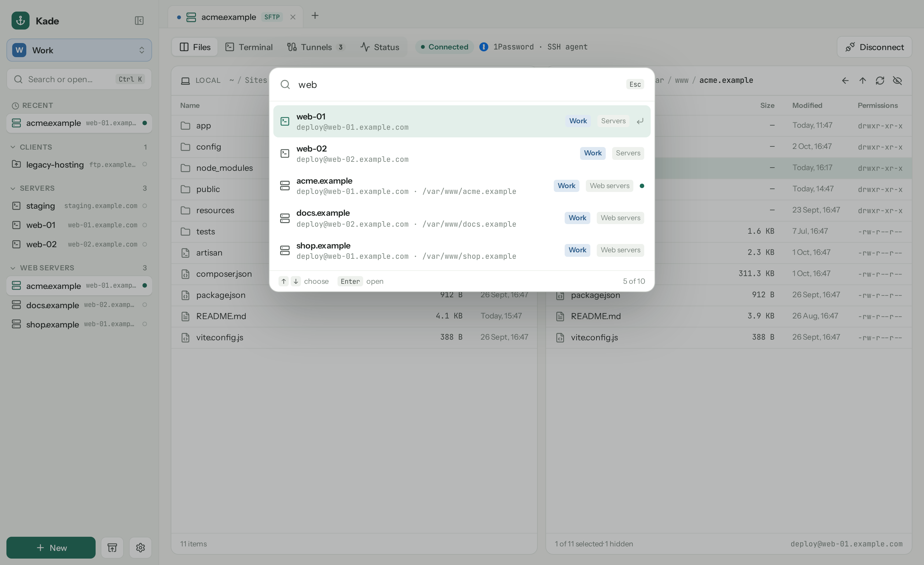The height and width of the screenshot is (565, 924).
Task: Click the New connection button
Action: (x=51, y=547)
